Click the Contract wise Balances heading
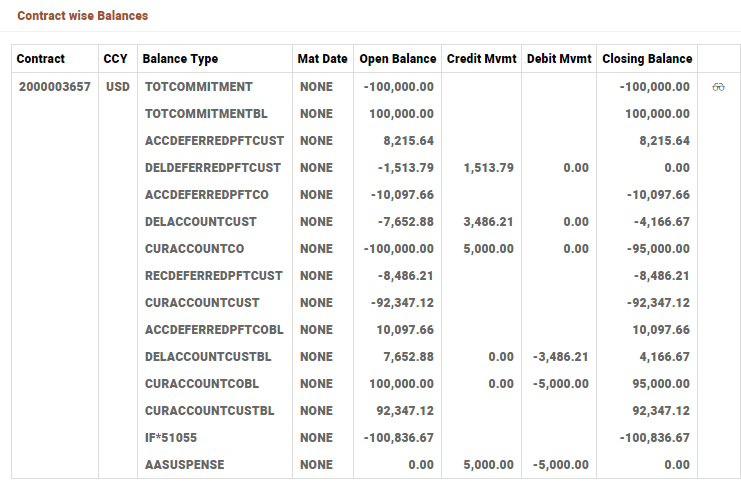This screenshot has width=741, height=485. click(83, 17)
